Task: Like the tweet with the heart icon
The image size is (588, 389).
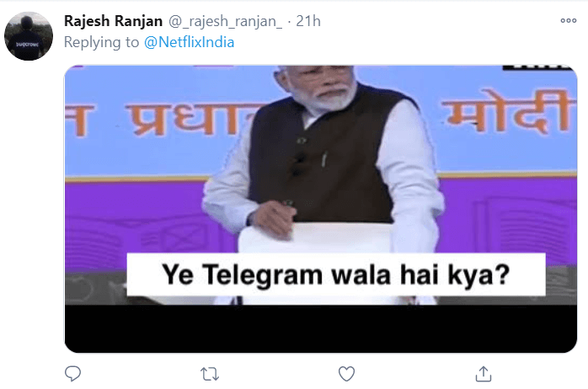Action: 346,374
